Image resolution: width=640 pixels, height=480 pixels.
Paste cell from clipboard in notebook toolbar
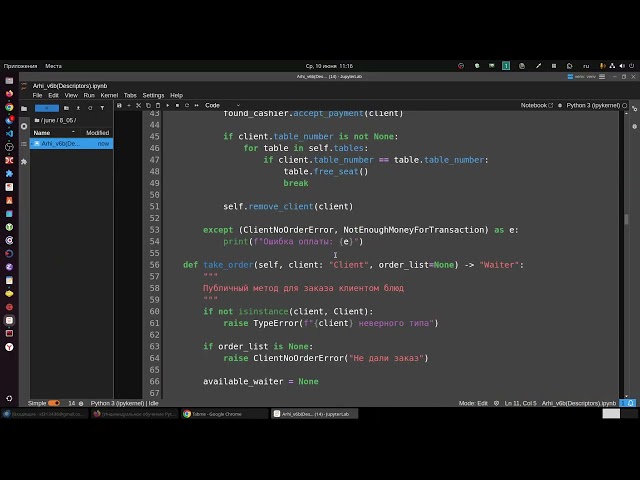158,105
